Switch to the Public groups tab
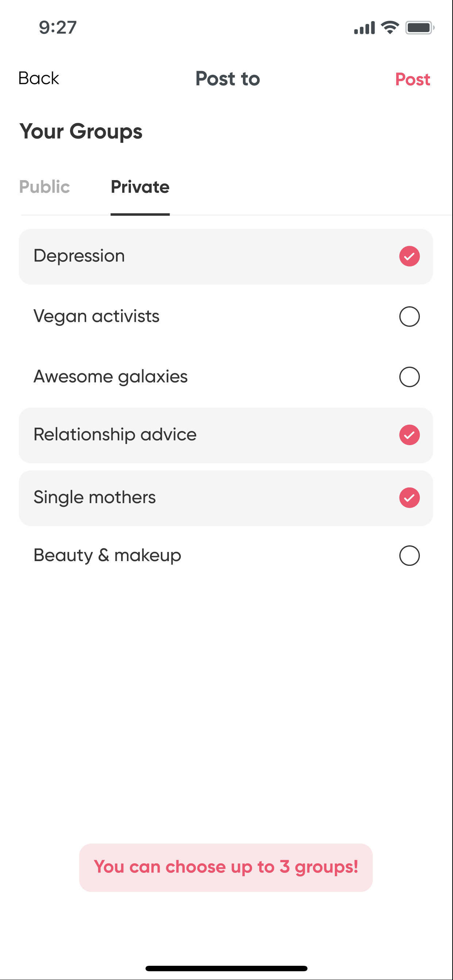Screen dimensions: 453x980 [x=44, y=187]
